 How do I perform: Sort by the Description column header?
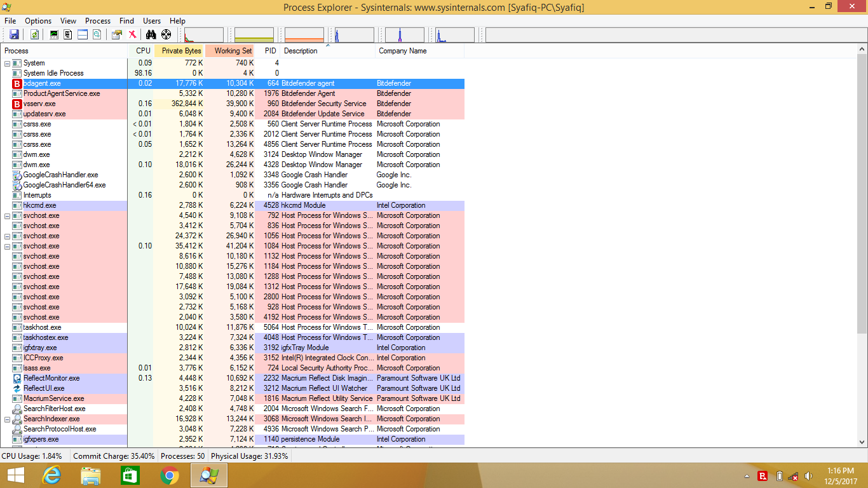click(x=328, y=51)
